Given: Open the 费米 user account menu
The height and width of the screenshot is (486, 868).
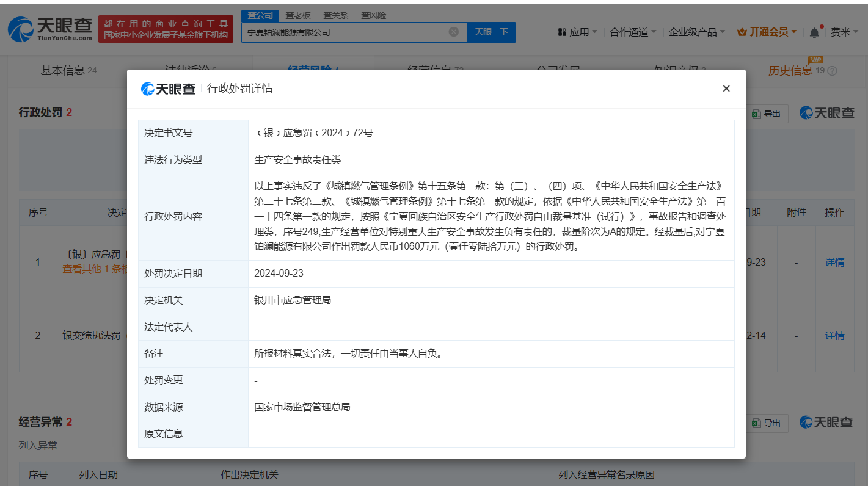Looking at the screenshot, I should (x=845, y=32).
